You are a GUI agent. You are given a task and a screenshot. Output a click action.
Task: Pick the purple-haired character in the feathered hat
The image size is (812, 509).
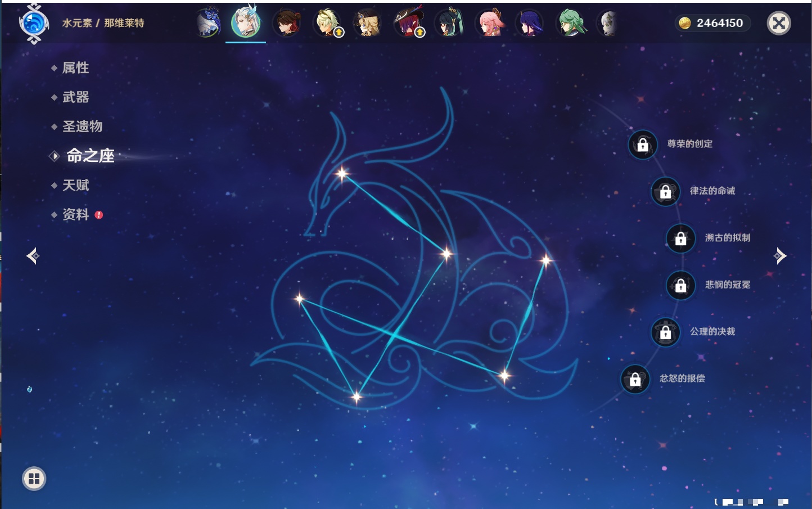point(409,23)
